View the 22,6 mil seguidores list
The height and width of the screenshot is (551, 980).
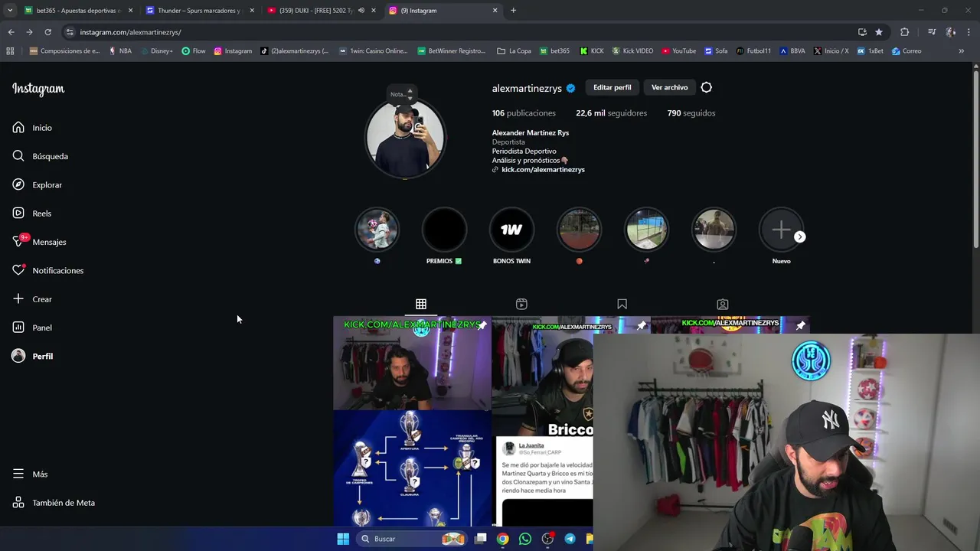611,113
